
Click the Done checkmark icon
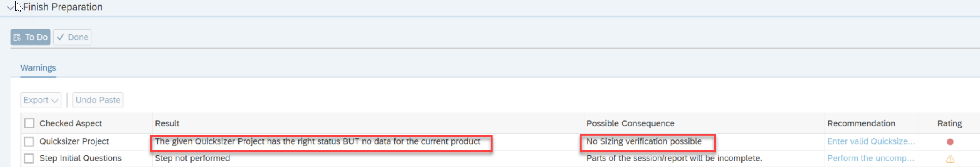coord(61,37)
